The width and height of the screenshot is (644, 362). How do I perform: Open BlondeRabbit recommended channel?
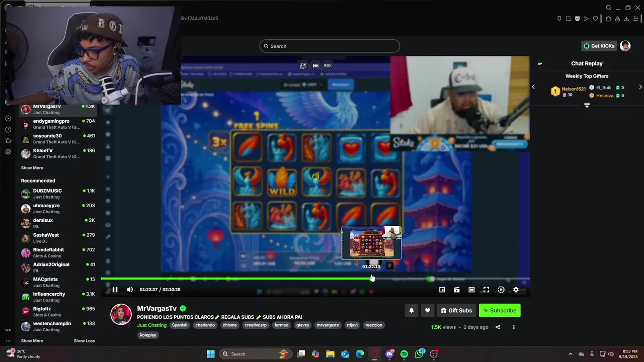pos(57,252)
